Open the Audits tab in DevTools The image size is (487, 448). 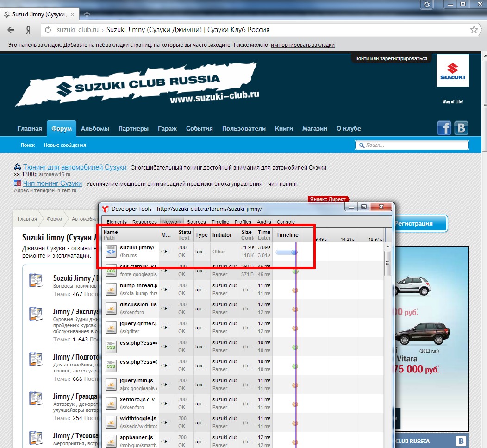pyautogui.click(x=264, y=221)
